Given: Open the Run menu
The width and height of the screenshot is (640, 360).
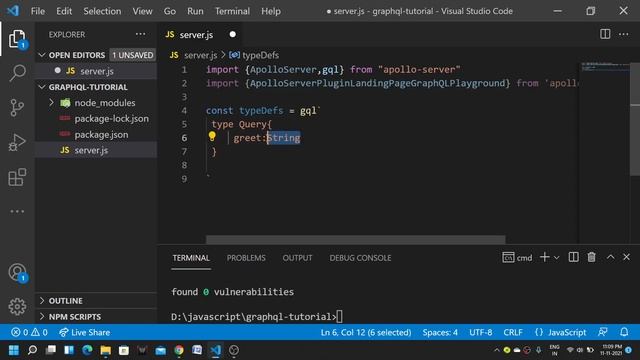Looking at the screenshot, I should point(195,11).
